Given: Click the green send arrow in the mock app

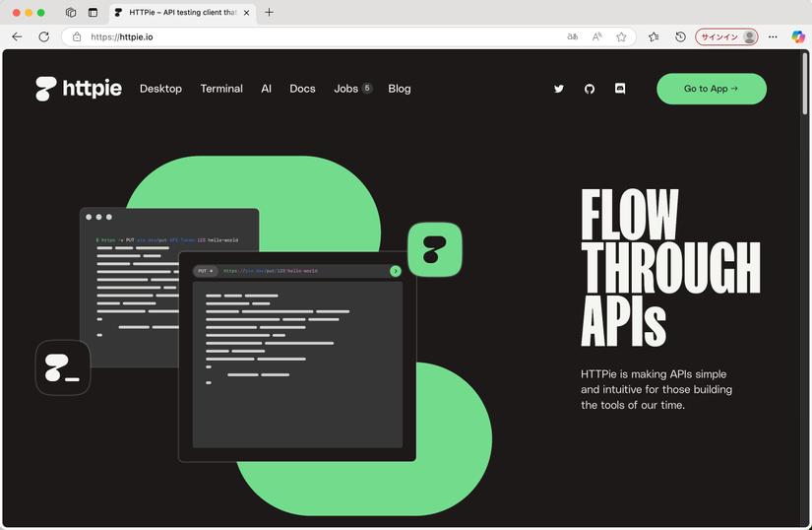Looking at the screenshot, I should pos(395,271).
